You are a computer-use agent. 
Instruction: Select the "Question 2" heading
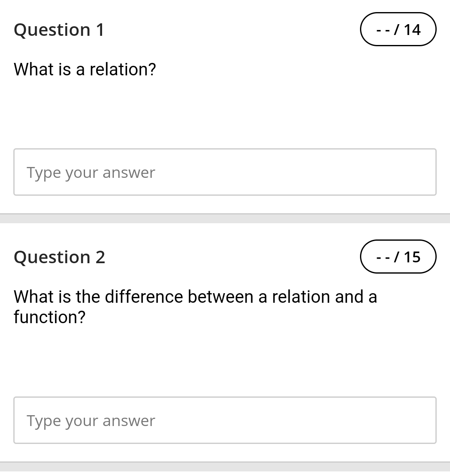(x=59, y=257)
